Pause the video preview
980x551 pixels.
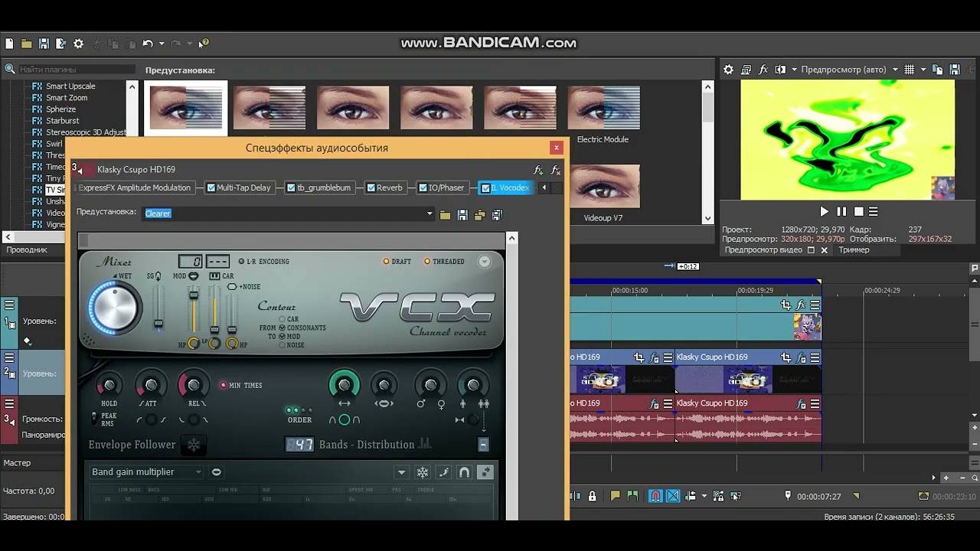(x=841, y=212)
